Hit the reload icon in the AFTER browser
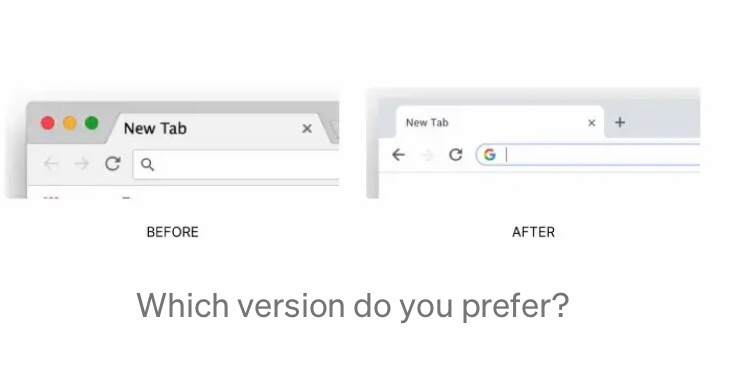The image size is (750, 386). point(455,154)
